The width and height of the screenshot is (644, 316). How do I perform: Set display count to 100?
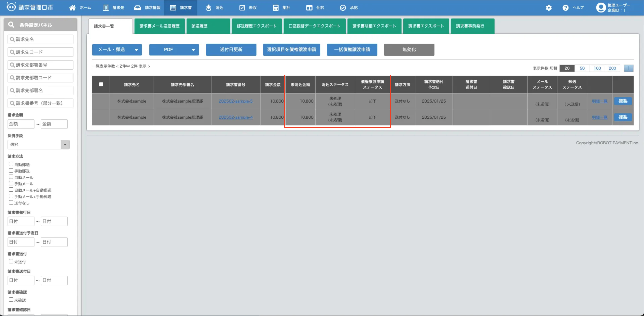597,68
